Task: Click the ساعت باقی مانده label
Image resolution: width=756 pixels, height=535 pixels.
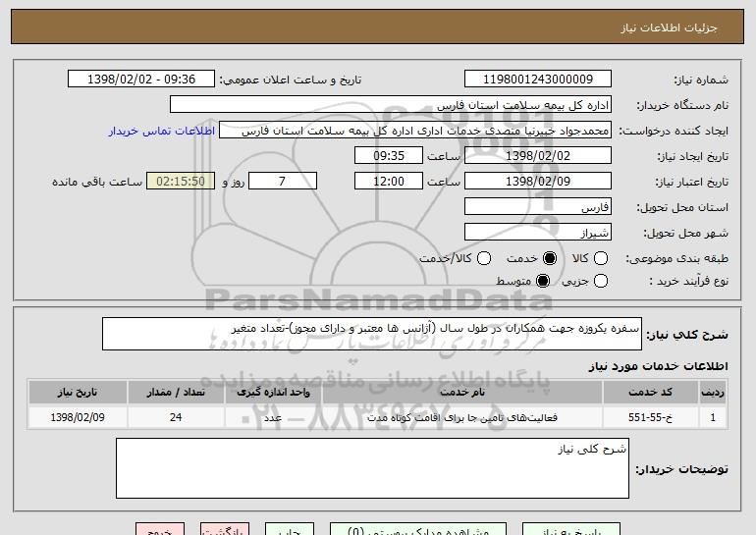Action: coord(97,183)
